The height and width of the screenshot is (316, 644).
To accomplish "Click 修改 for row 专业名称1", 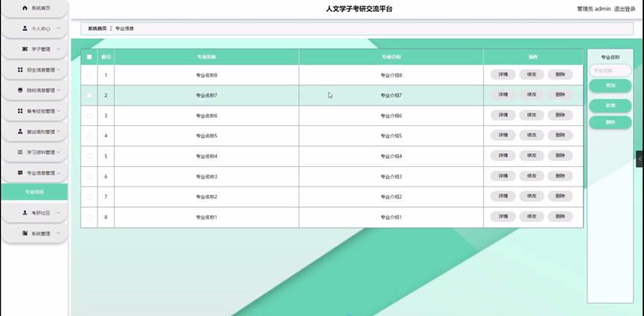I will tap(532, 216).
